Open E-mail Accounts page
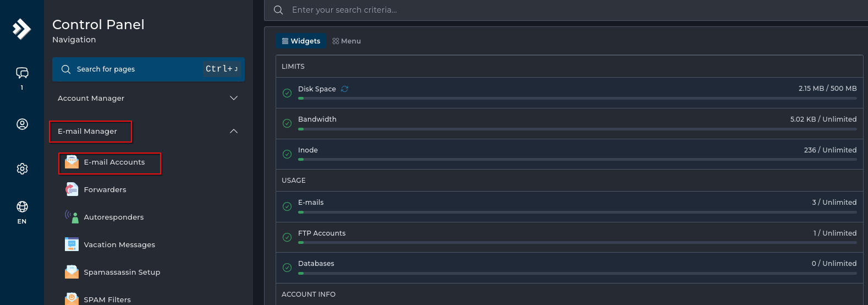This screenshot has height=305, width=868. 114,162
